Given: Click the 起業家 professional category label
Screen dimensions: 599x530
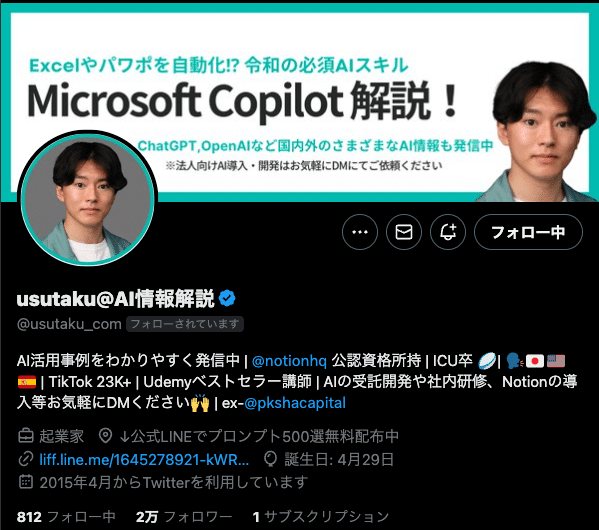Looking at the screenshot, I should coord(62,436).
